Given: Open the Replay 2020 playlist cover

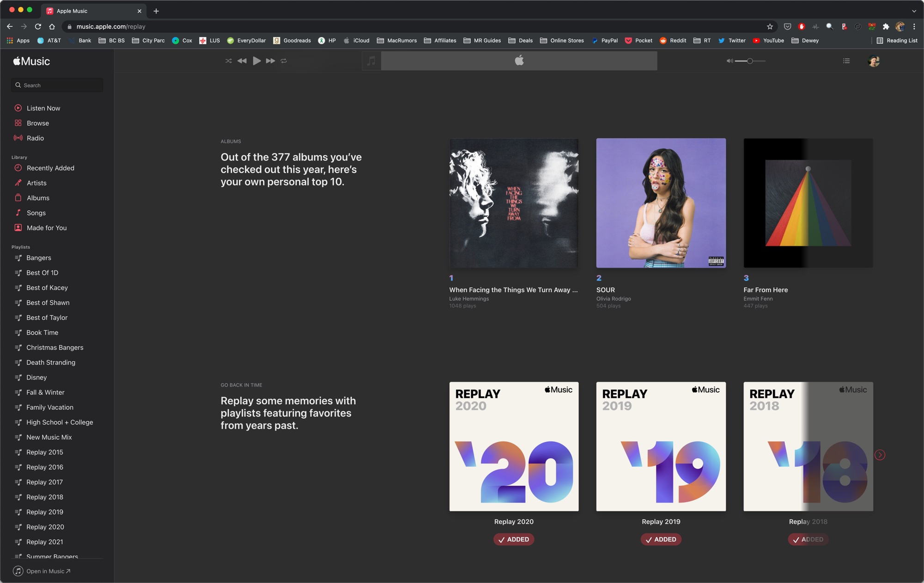Looking at the screenshot, I should coord(514,446).
